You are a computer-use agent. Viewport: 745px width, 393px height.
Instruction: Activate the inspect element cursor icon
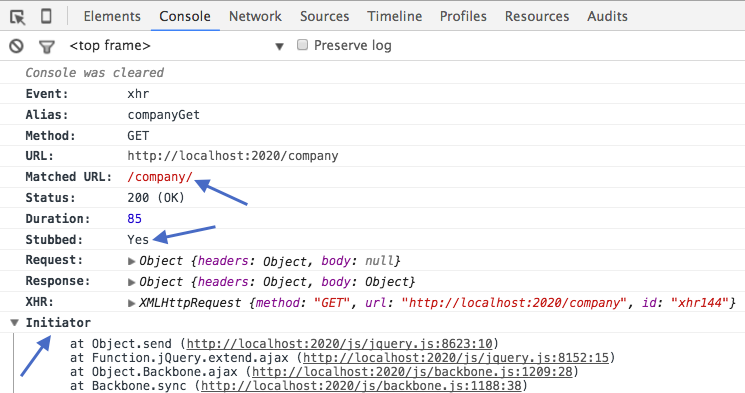click(x=18, y=17)
